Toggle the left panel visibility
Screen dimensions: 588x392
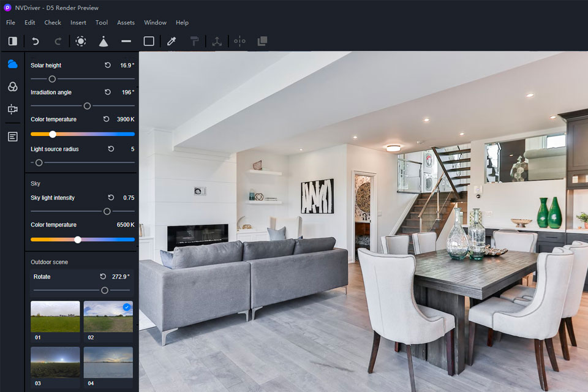[x=12, y=41]
